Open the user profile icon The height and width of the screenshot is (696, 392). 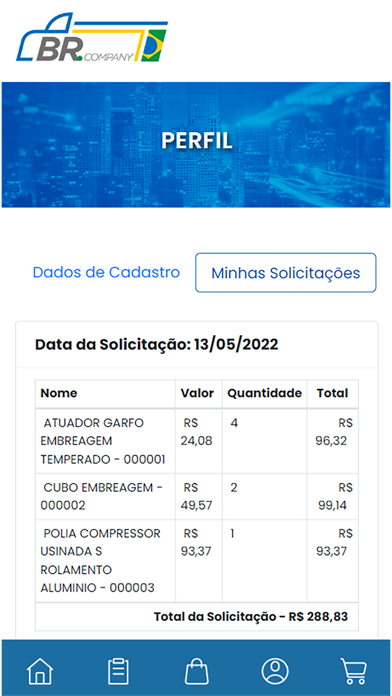[x=275, y=670]
